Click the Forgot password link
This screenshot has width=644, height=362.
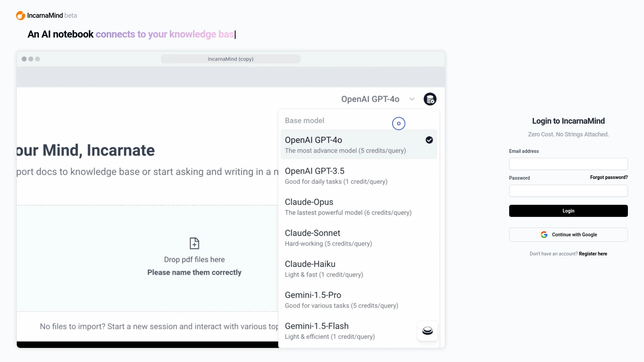tap(609, 177)
